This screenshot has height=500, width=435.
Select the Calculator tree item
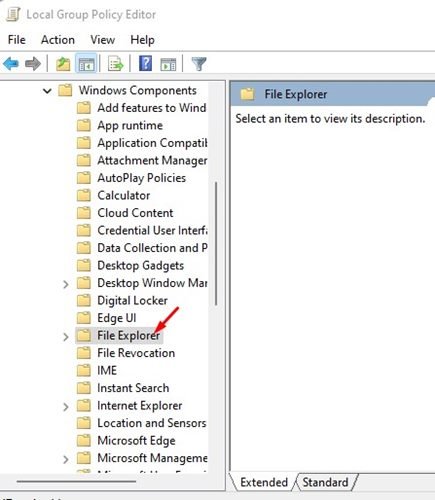124,196
